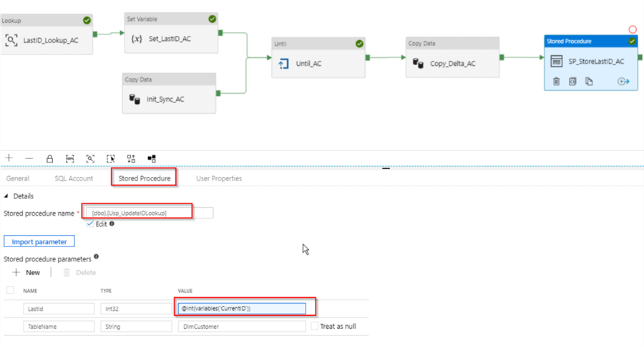Add output activity from SP_StoreLastID_AC
The height and width of the screenshot is (346, 644).
coord(623,82)
